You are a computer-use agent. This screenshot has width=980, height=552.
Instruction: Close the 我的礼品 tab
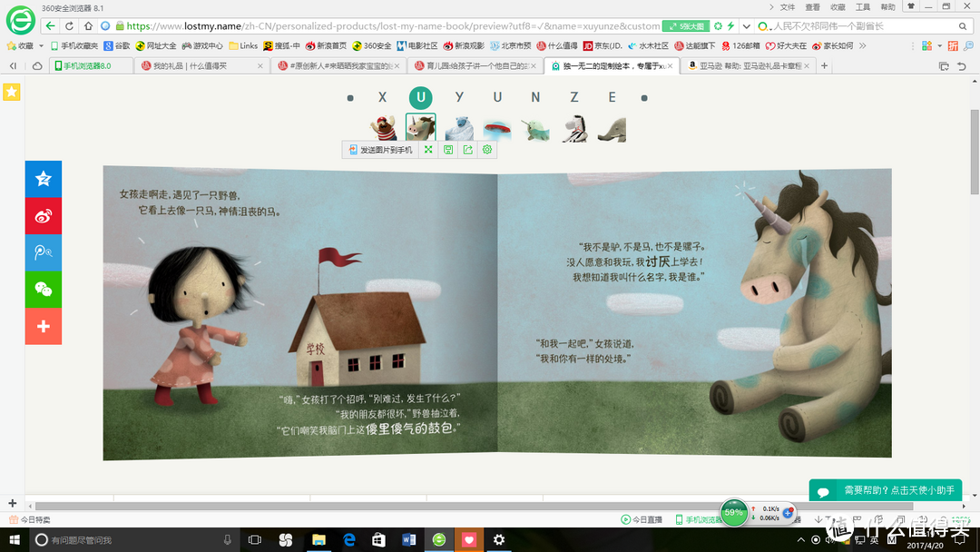pos(260,65)
